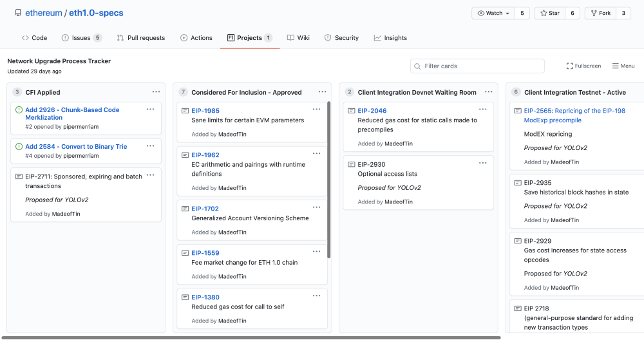Click vertical scrollbar in Considered For Inclusion column
This screenshot has height=340, width=644.
pos(328,180)
